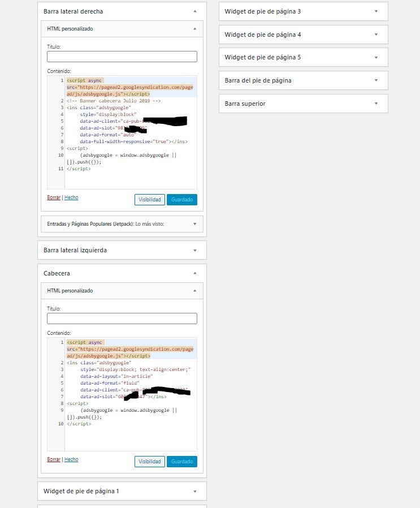The image size is (420, 508).
Task: Expand Barra del pie de página
Action: 376,80
